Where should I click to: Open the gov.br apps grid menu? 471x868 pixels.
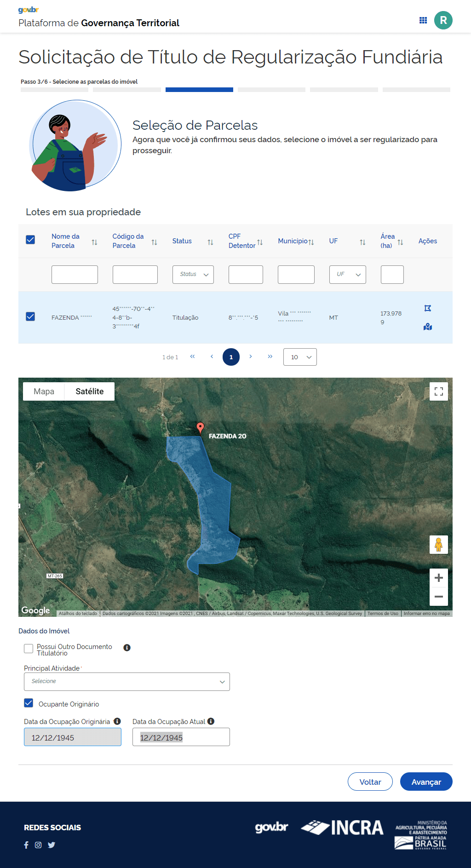(x=423, y=20)
